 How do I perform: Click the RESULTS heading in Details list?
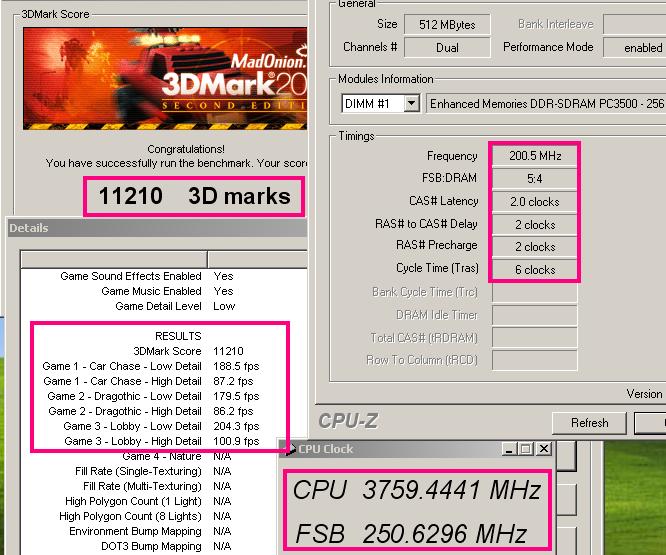point(178,336)
